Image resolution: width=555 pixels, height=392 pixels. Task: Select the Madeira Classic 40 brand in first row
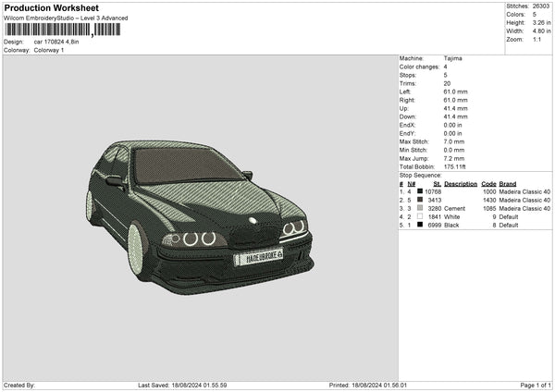(x=525, y=191)
